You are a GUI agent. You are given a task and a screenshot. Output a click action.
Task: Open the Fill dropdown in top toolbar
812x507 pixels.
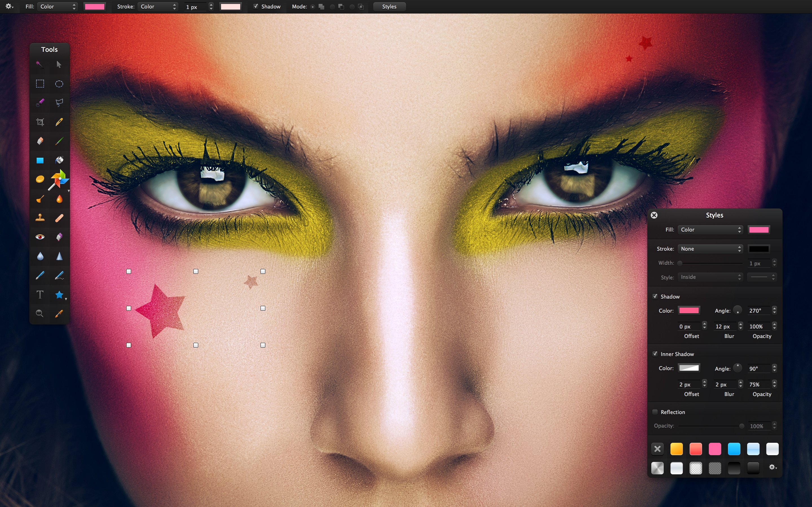click(x=58, y=7)
